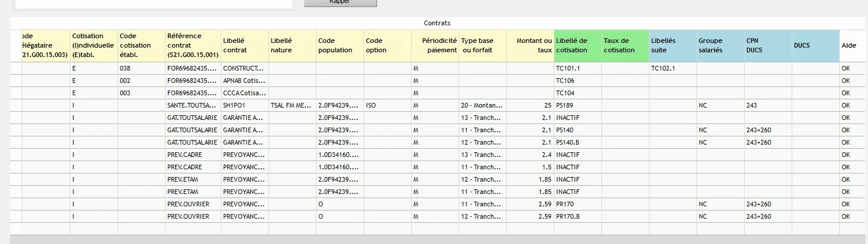This screenshot has width=868, height=244.
Task: Select the Montant ou taux column header
Action: pyautogui.click(x=530, y=45)
